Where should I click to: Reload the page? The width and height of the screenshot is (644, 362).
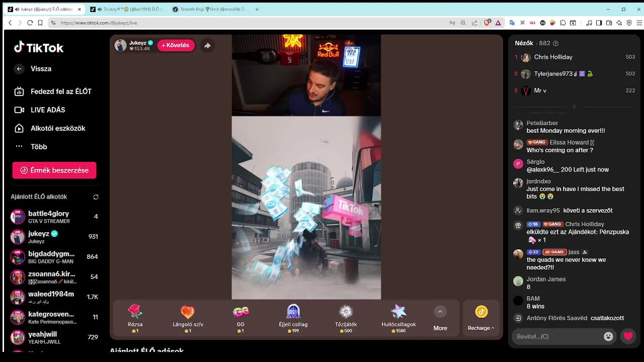(30, 23)
